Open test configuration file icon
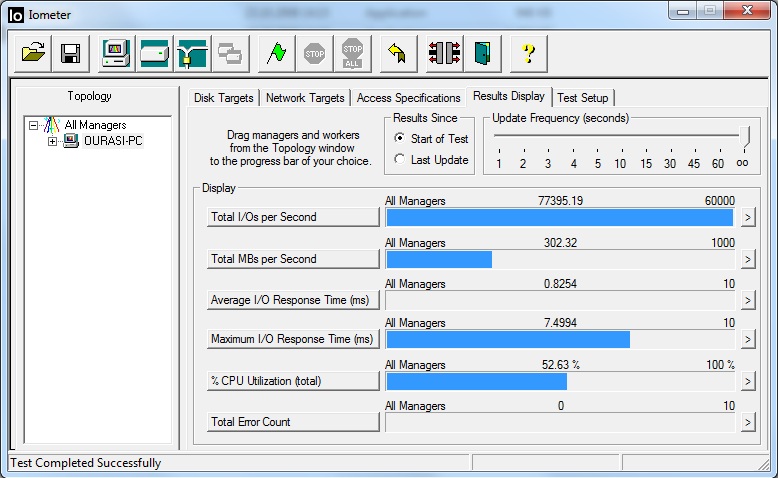The width and height of the screenshot is (779, 478). 33,53
